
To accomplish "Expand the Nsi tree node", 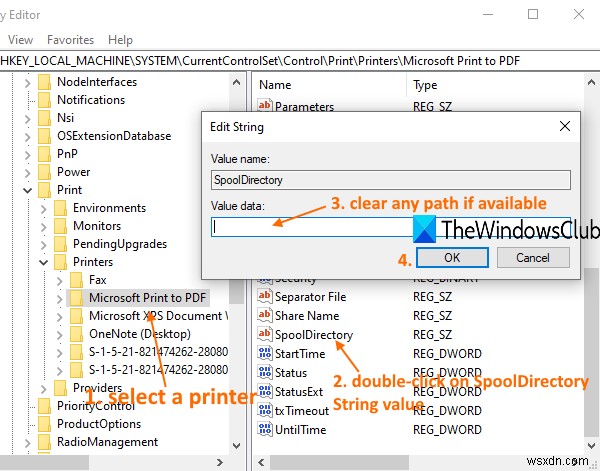I will click(28, 119).
